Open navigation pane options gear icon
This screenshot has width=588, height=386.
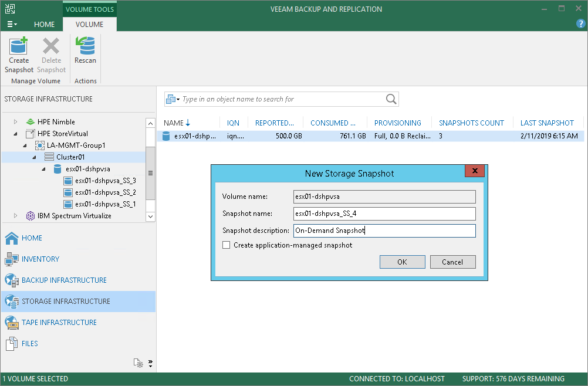pyautogui.click(x=138, y=363)
